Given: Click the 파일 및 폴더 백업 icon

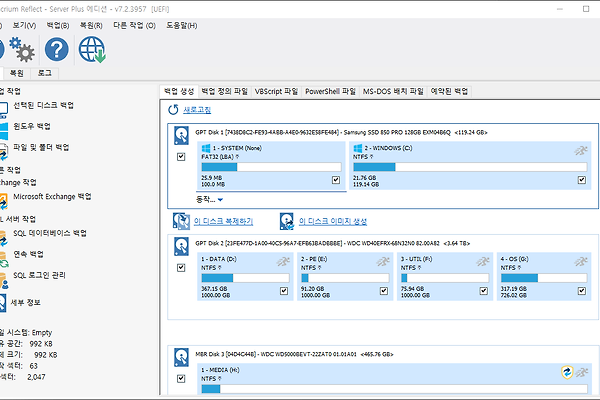Looking at the screenshot, I should 3,148.
